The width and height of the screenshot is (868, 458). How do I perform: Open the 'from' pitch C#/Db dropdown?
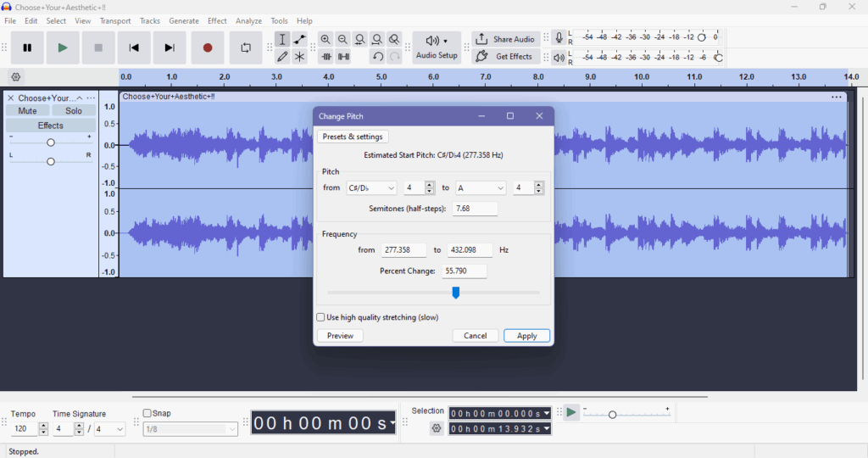click(x=371, y=188)
